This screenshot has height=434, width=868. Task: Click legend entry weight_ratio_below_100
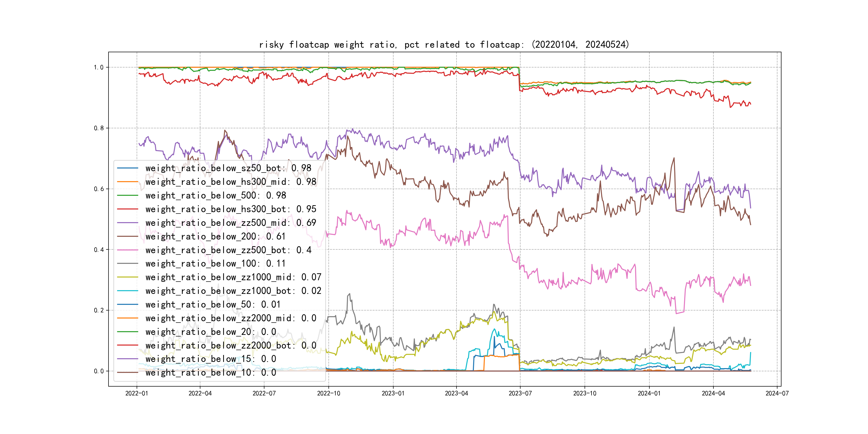pos(215,264)
